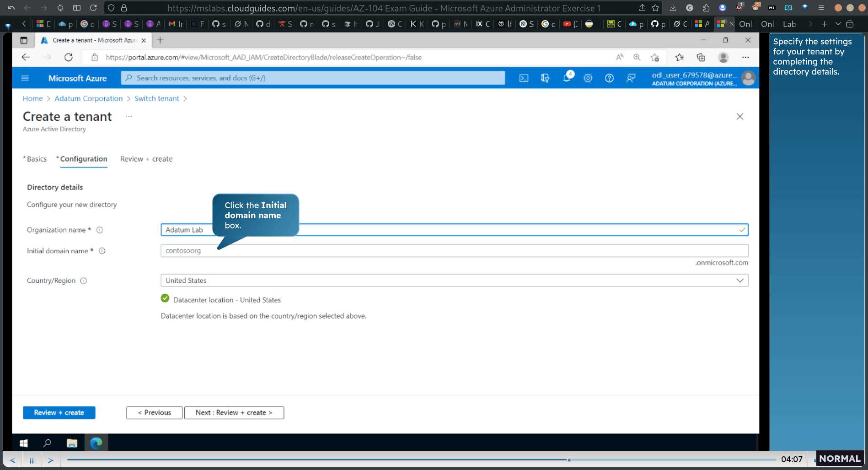Click the info icon for Organization name
868x470 pixels.
(x=100, y=230)
